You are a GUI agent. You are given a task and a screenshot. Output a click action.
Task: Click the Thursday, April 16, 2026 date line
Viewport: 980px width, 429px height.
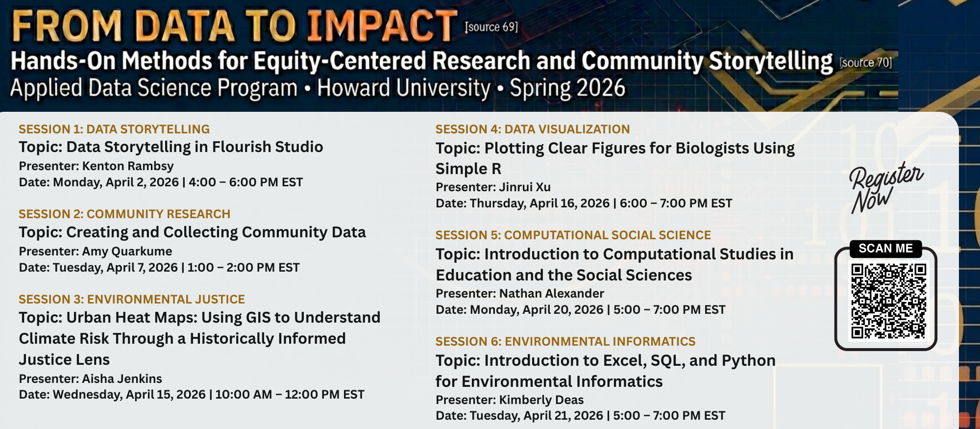(x=584, y=203)
